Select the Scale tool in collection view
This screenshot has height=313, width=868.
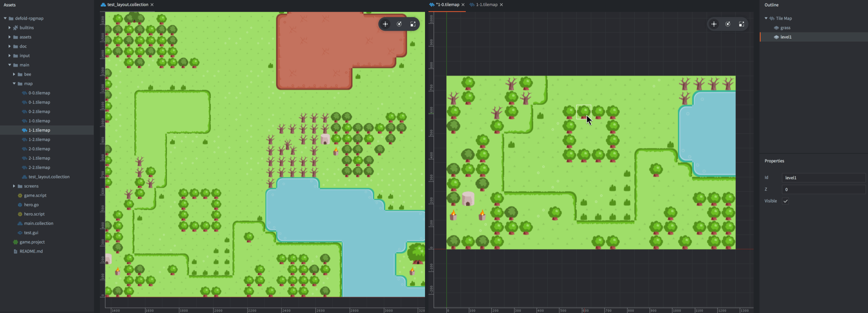click(x=413, y=24)
